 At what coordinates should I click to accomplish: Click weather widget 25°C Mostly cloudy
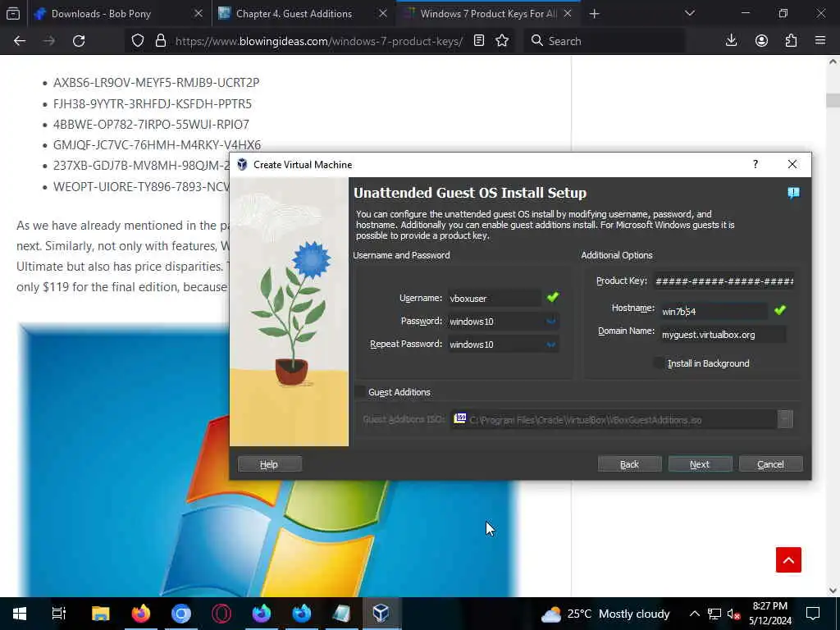605,614
